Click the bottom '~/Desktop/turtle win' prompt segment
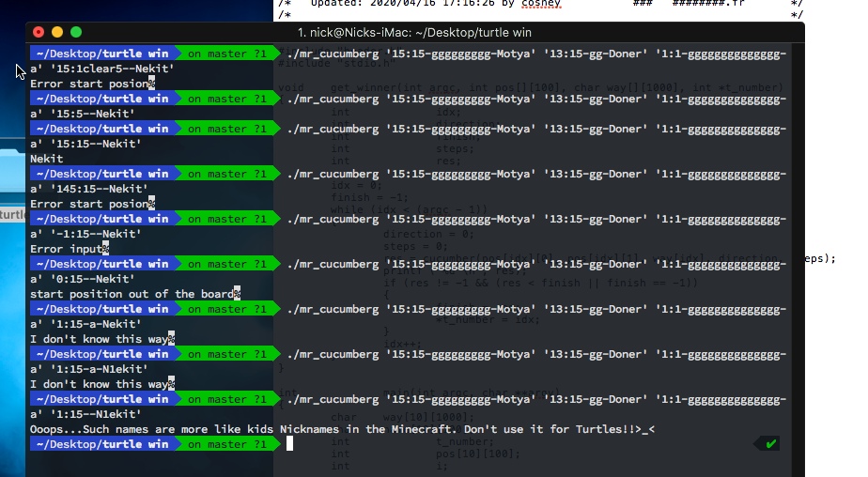868x477 pixels. point(102,444)
